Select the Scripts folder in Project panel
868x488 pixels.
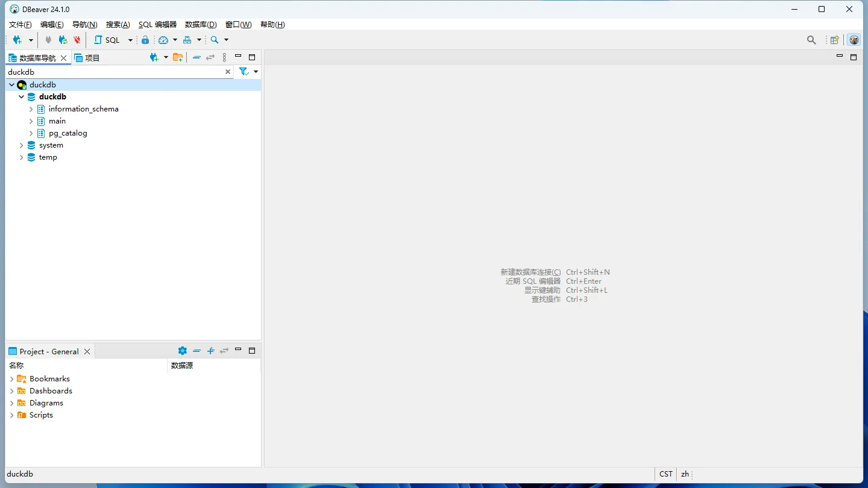coord(41,415)
